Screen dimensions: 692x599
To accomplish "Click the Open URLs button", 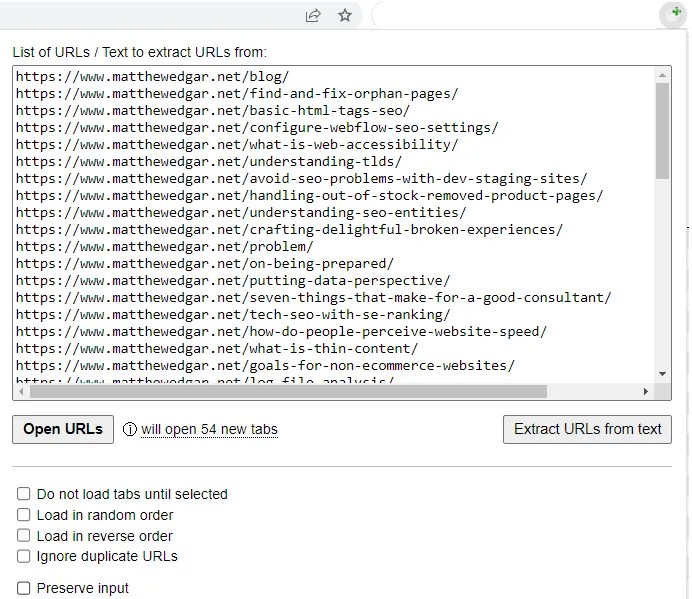I will pos(63,429).
